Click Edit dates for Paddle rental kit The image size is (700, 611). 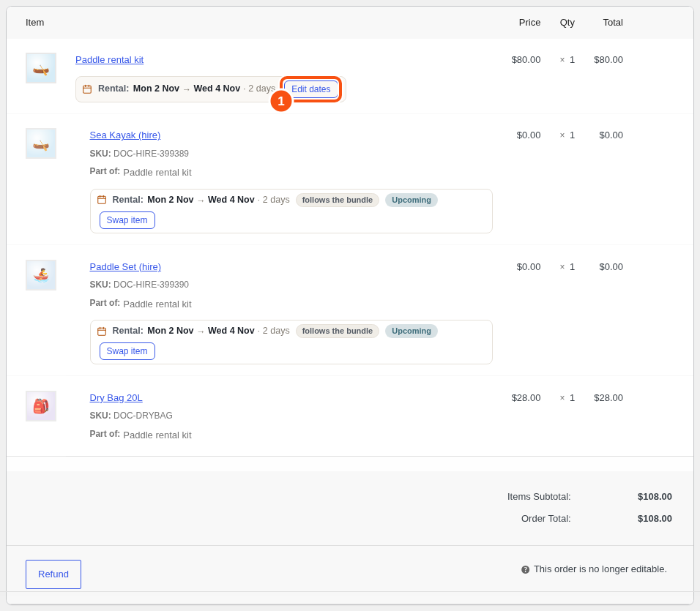(310, 89)
